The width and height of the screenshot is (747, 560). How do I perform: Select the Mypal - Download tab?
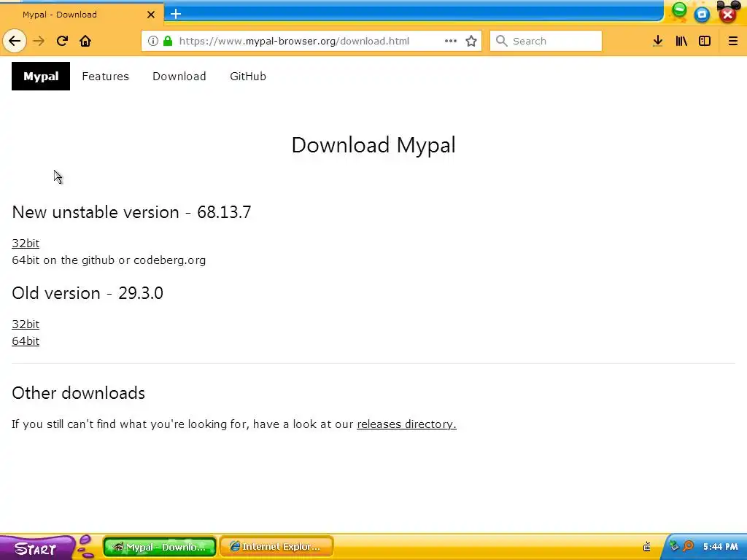click(x=81, y=15)
